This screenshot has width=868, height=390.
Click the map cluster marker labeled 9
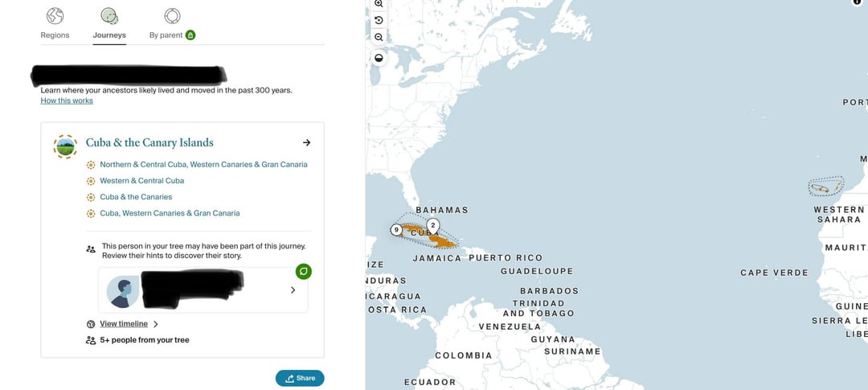[x=396, y=230]
